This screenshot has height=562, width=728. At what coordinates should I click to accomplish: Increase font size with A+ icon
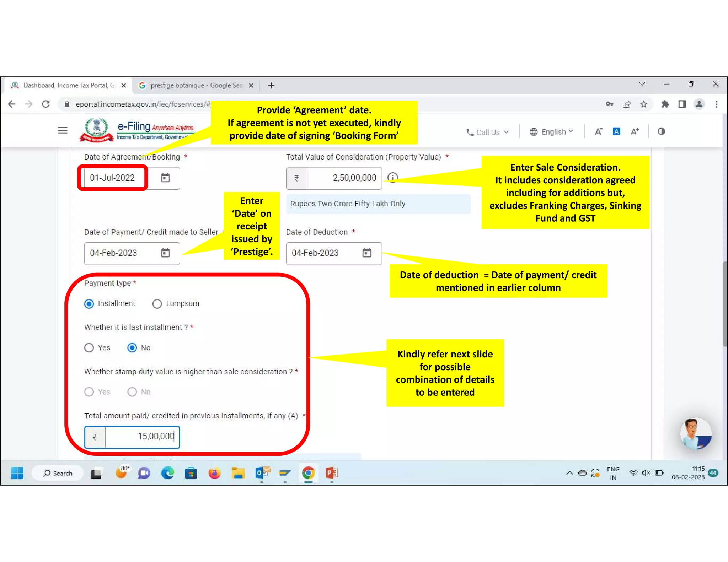pyautogui.click(x=635, y=131)
